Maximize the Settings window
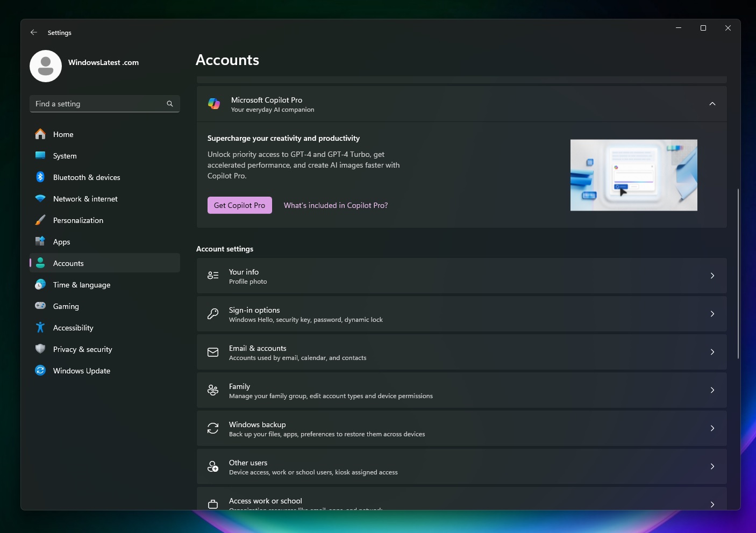 click(x=703, y=28)
